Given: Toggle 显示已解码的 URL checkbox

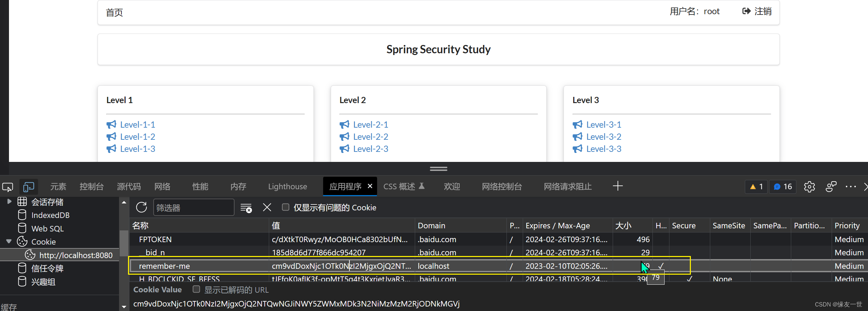Looking at the screenshot, I should point(196,289).
